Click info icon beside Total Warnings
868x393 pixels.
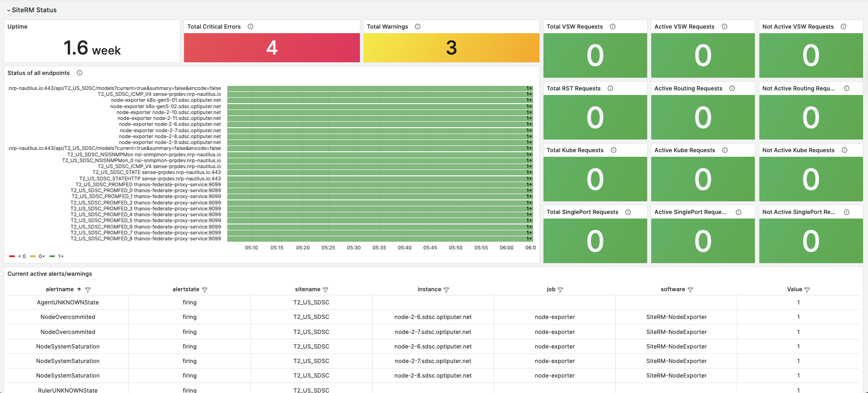pyautogui.click(x=418, y=27)
